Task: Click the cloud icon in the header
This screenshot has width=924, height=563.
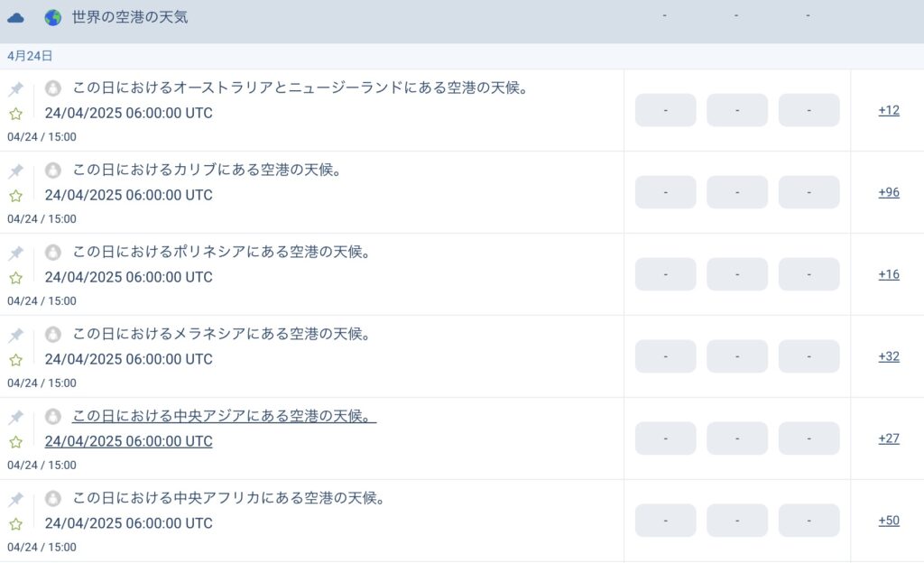Action: (16, 18)
